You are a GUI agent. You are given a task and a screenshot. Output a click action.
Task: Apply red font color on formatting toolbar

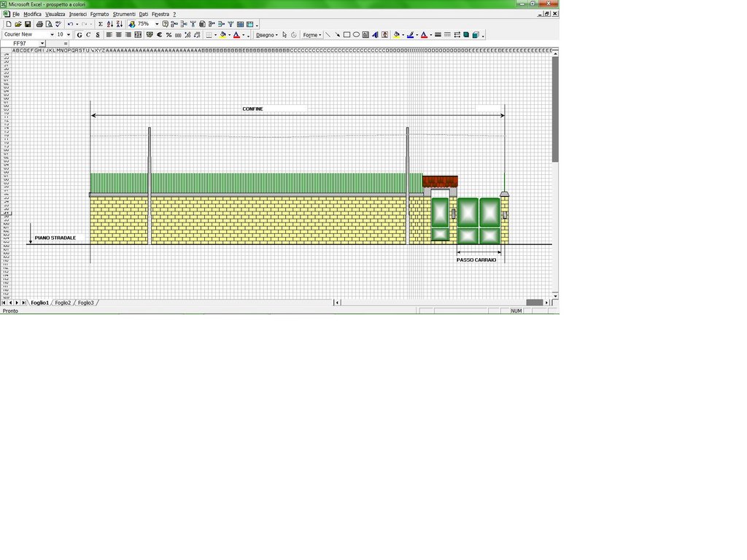pos(237,35)
